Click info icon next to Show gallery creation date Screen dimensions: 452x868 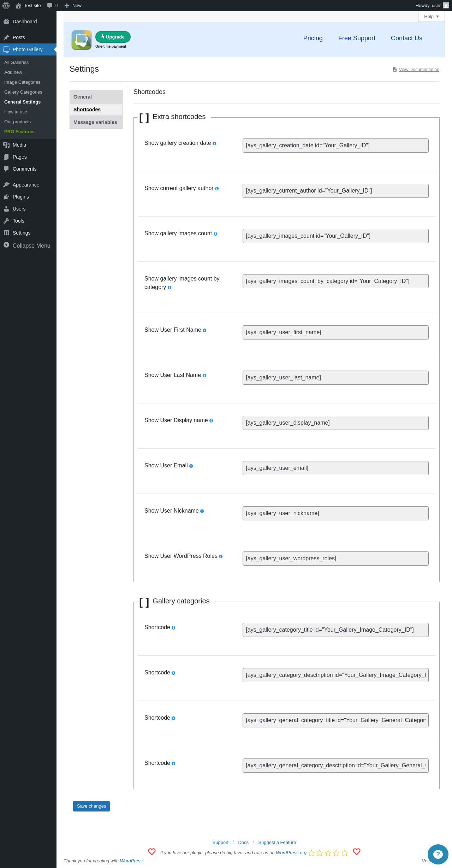[214, 143]
